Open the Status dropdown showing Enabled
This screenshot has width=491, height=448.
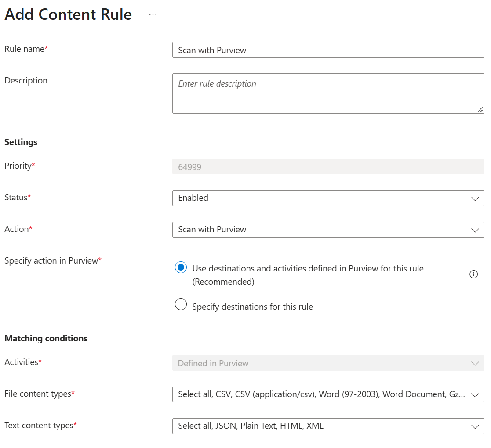click(328, 198)
